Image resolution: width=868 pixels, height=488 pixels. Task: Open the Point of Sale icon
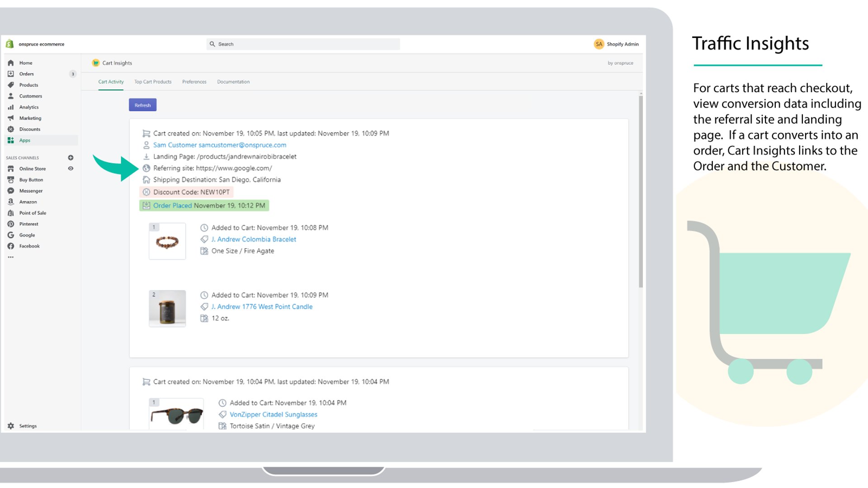[11, 213]
